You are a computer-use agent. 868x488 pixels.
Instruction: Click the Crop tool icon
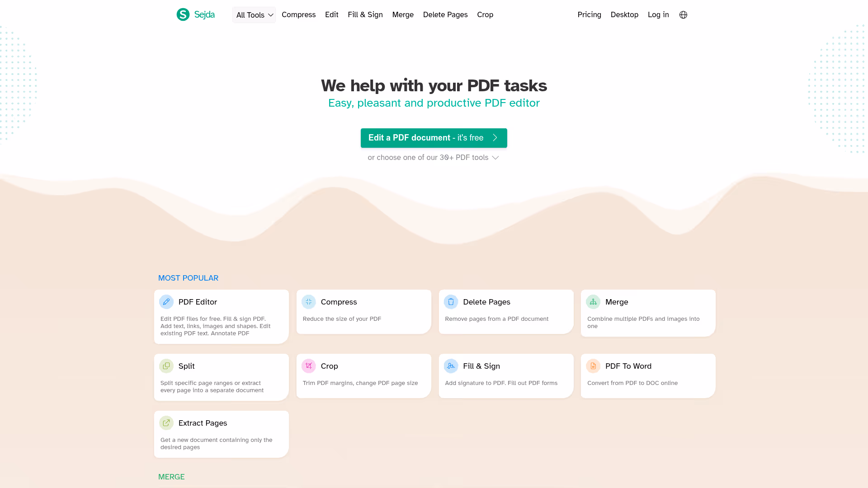coord(308,366)
